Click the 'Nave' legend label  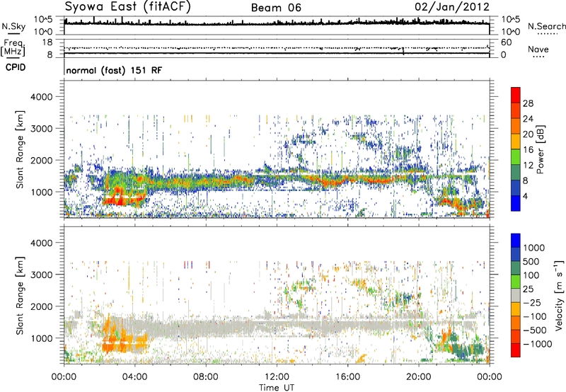coord(538,49)
